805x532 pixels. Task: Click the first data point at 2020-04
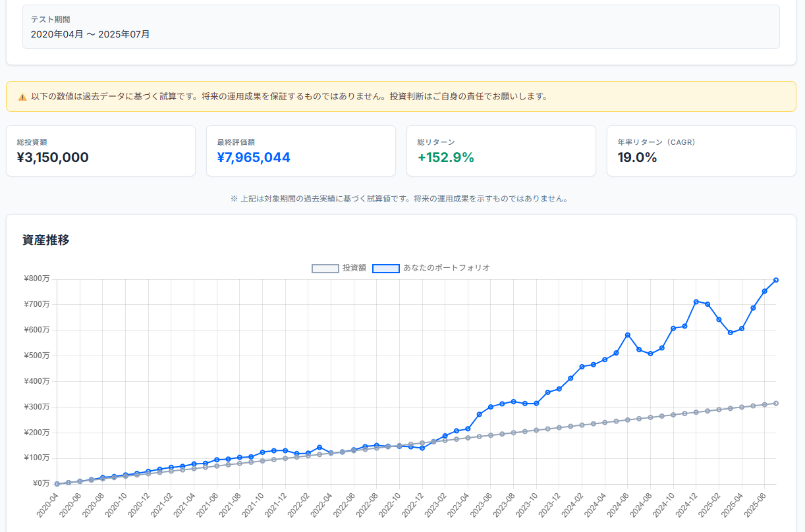[x=57, y=483]
